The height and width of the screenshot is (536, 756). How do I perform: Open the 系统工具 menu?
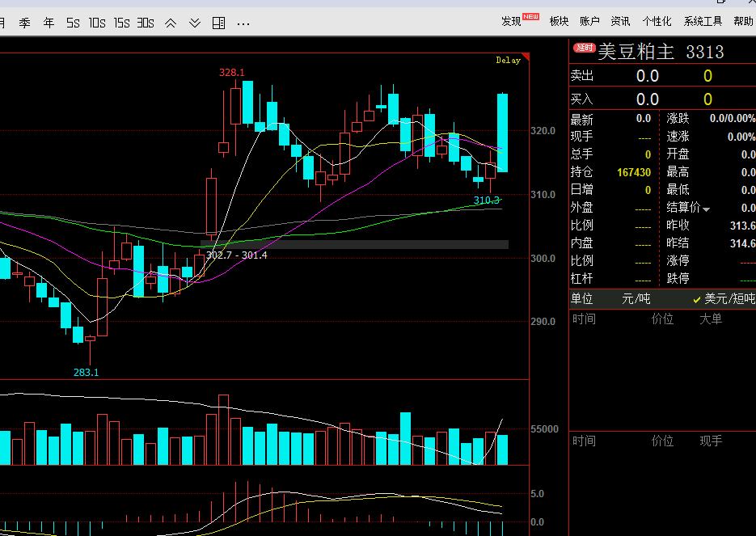point(703,21)
